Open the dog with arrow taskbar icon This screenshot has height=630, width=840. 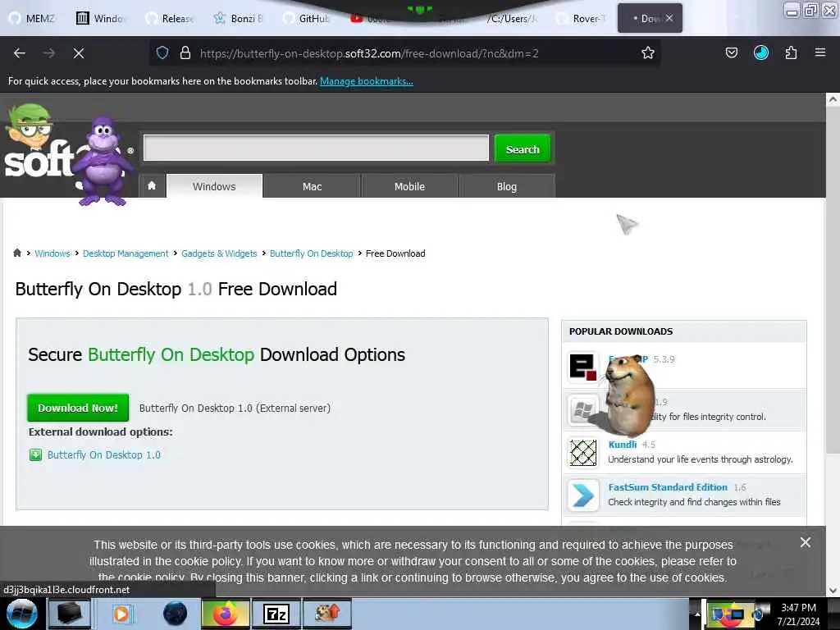(327, 614)
